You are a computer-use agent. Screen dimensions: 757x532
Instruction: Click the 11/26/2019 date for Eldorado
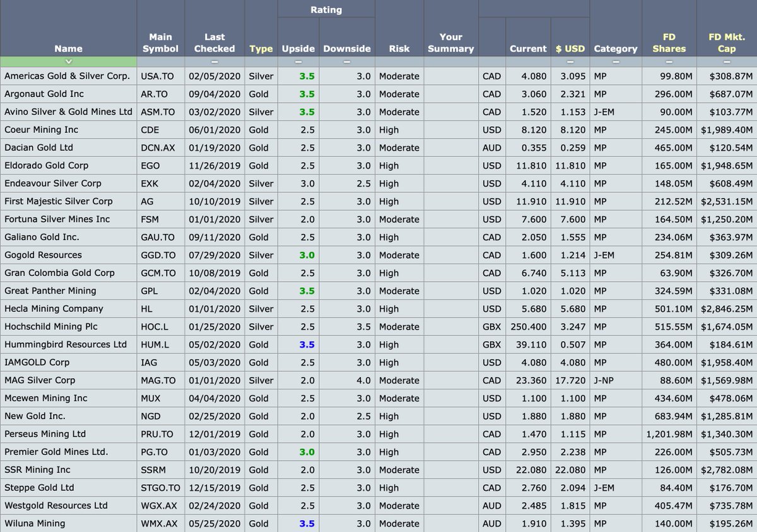(x=214, y=165)
